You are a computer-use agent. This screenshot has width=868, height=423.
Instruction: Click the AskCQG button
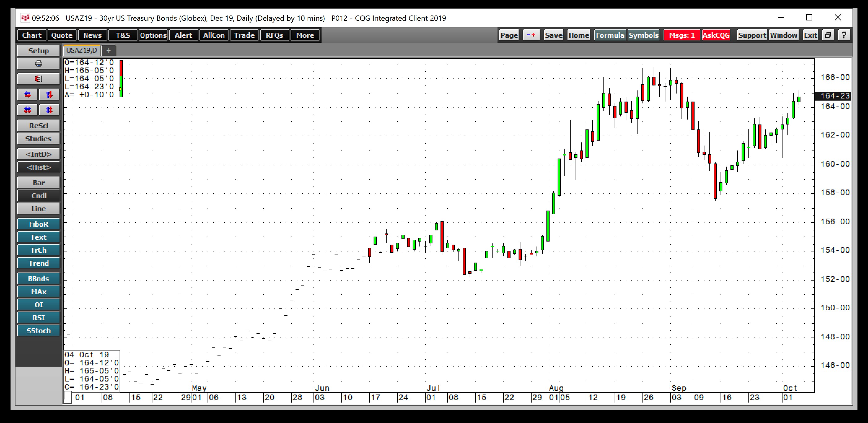(716, 35)
